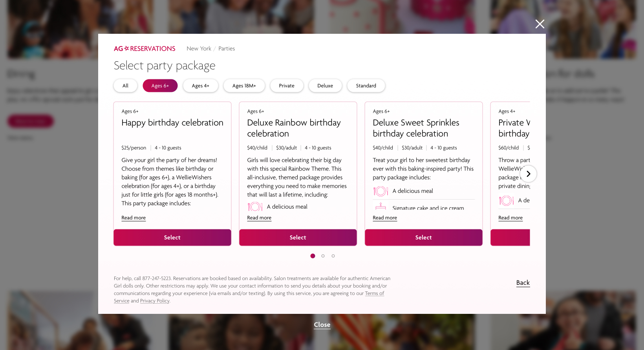Go to the second carousel page dot
The height and width of the screenshot is (350, 644).
coord(323,256)
